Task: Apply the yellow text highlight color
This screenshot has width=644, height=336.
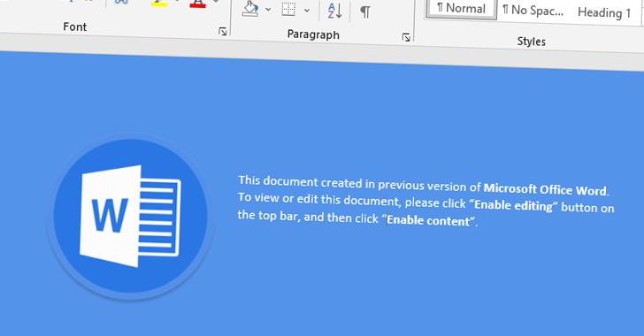Action: 158,3
